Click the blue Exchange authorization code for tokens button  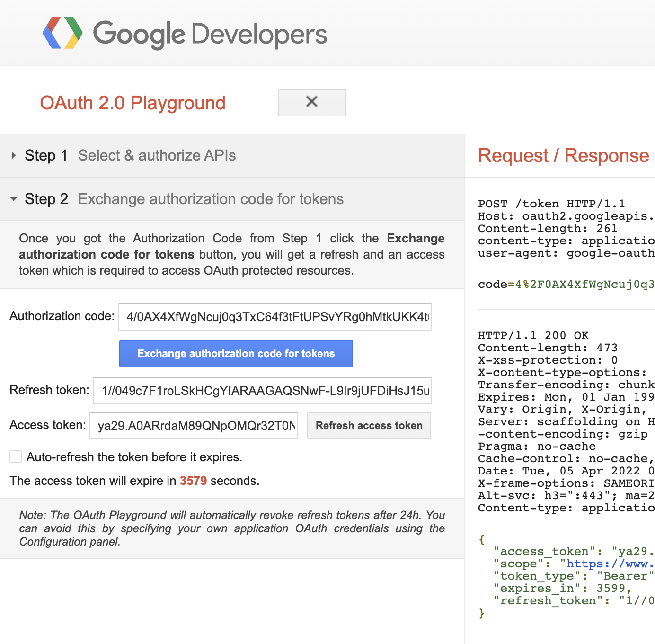click(236, 354)
